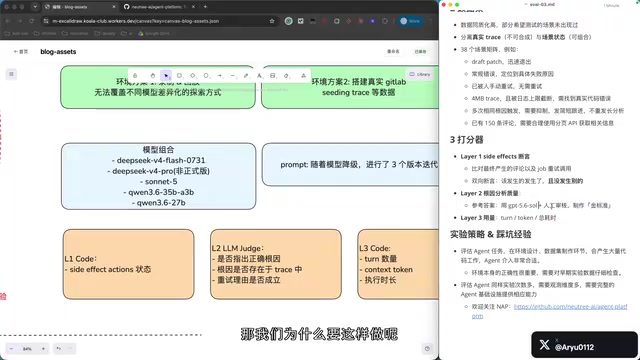The image size is (640, 360).
Task: Open the Library panel
Action: point(420,74)
